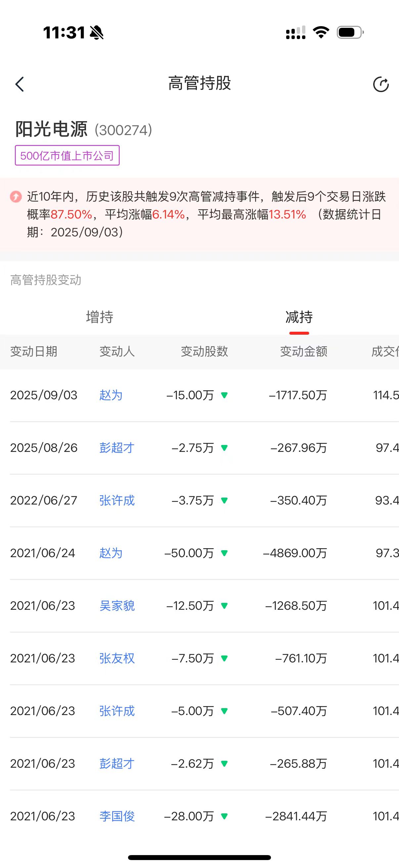
Task: Tap green down arrow beside -2.62万
Action: coord(224,763)
